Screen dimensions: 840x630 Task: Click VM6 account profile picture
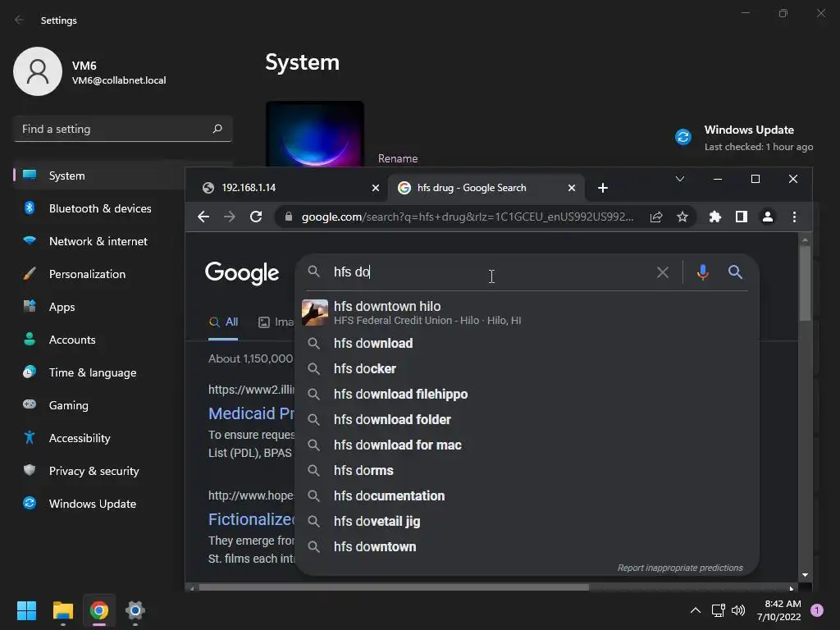pyautogui.click(x=38, y=71)
